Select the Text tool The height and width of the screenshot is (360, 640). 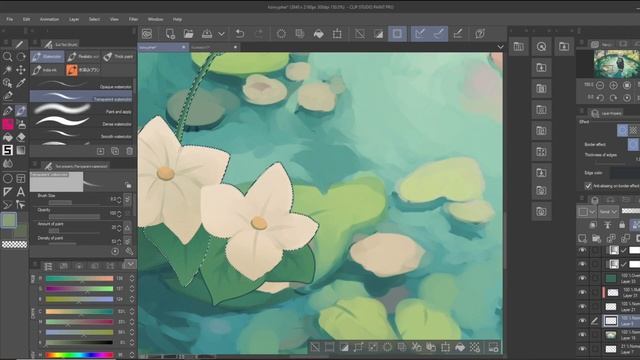(21, 191)
